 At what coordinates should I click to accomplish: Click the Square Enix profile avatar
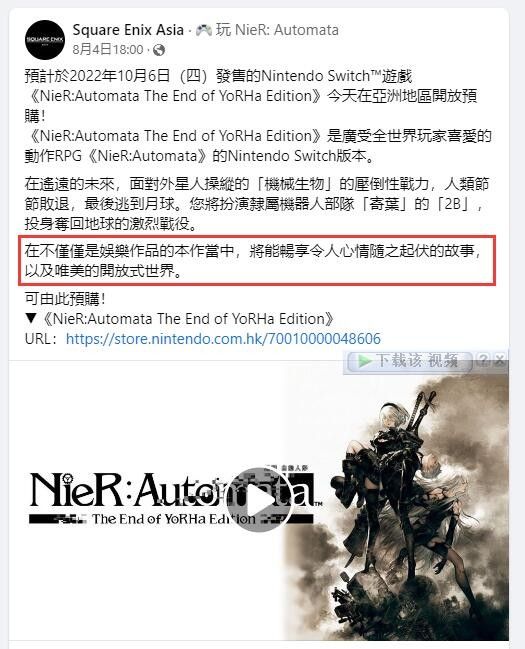coord(45,40)
